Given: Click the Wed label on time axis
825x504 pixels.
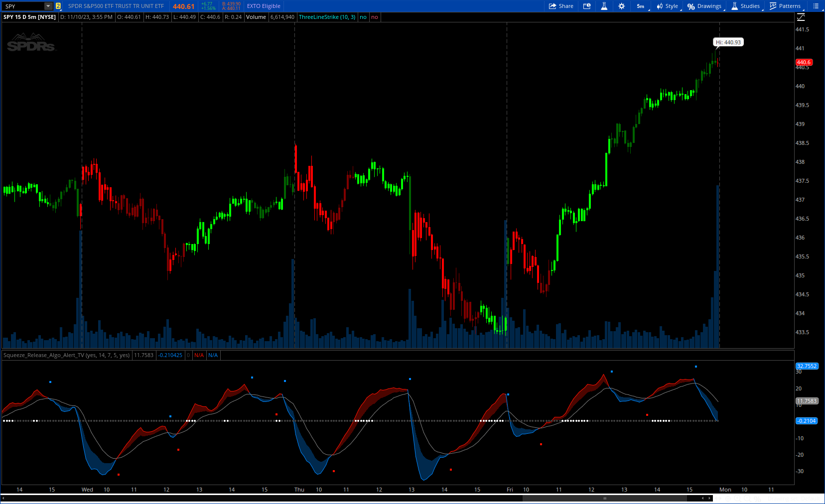Looking at the screenshot, I should click(87, 490).
